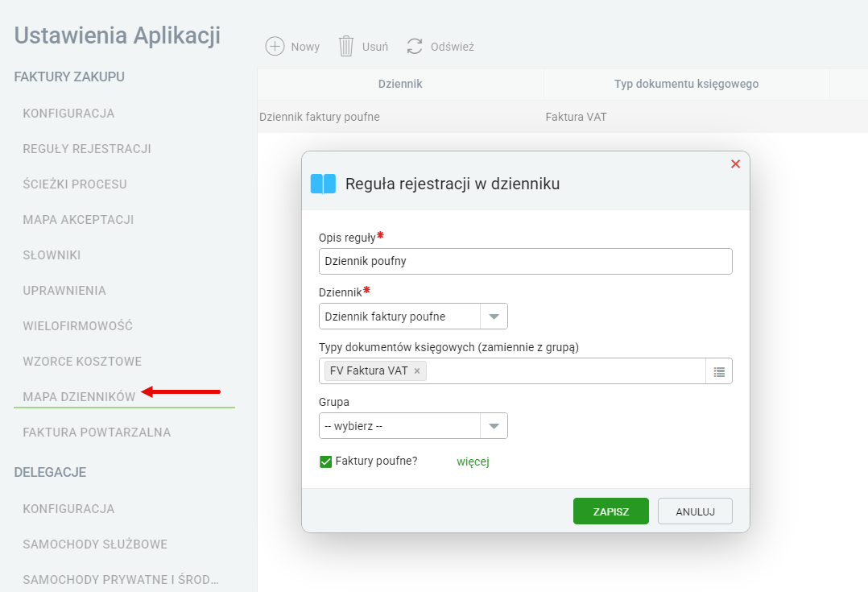
Task: Click the Delegacje section heading
Action: click(51, 472)
